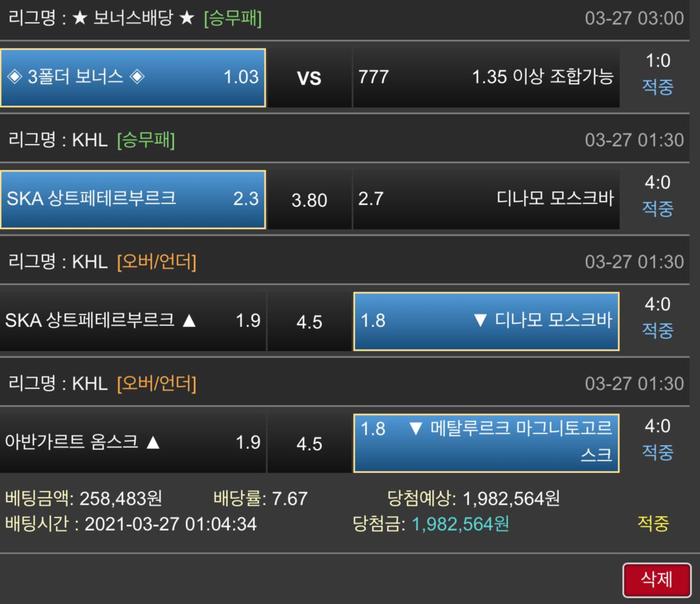Click the VS cell in bonus row
The height and width of the screenshot is (604, 700).
(x=309, y=78)
